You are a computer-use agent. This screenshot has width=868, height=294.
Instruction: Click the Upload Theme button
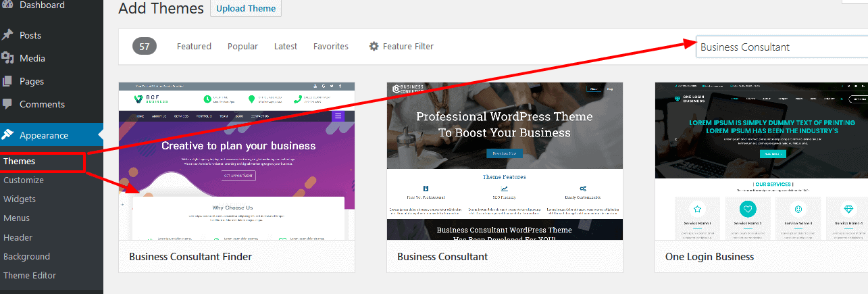click(246, 8)
